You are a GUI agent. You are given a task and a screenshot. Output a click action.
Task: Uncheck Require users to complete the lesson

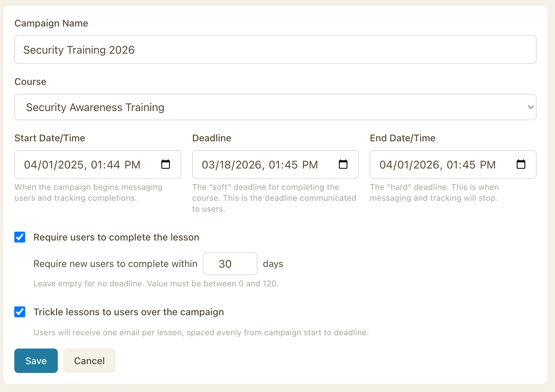click(x=20, y=237)
